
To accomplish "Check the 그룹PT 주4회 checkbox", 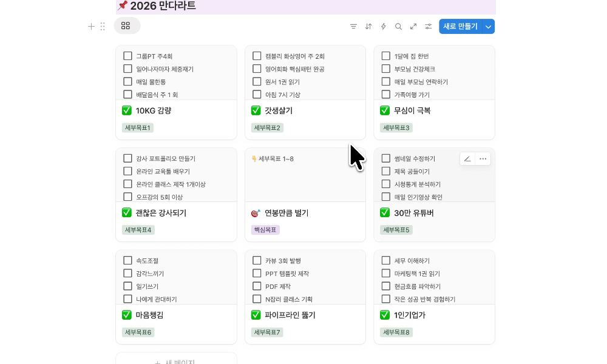I will (127, 56).
